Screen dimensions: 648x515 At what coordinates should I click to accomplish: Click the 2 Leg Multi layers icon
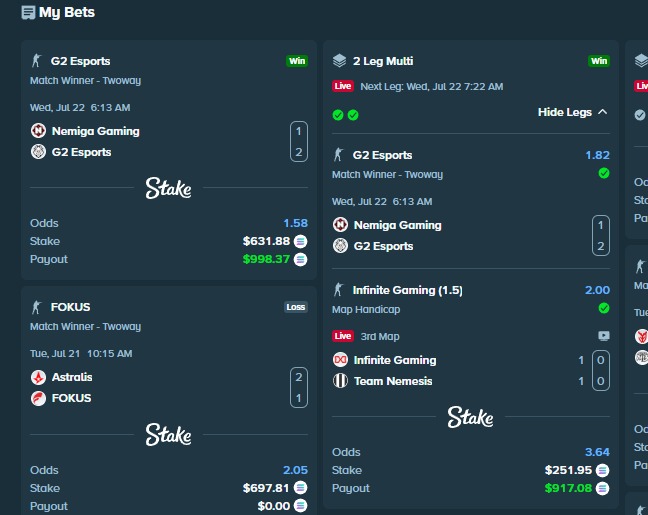click(x=339, y=61)
